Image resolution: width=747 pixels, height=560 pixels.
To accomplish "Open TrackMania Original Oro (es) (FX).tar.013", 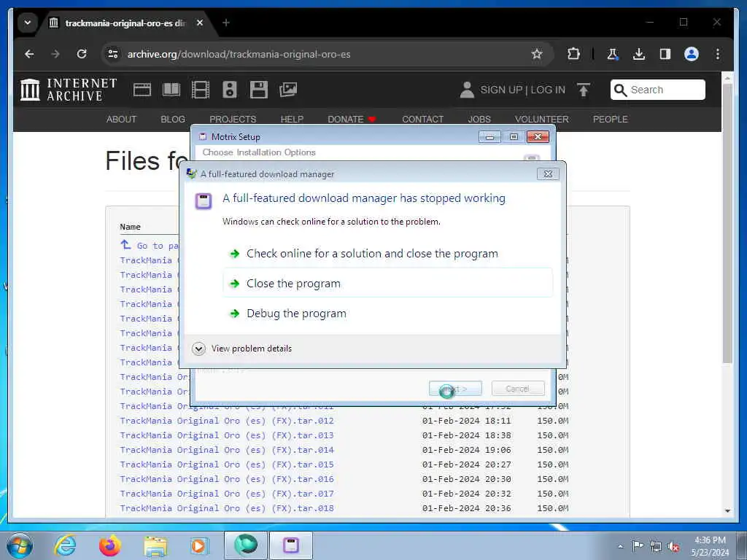I will (227, 435).
